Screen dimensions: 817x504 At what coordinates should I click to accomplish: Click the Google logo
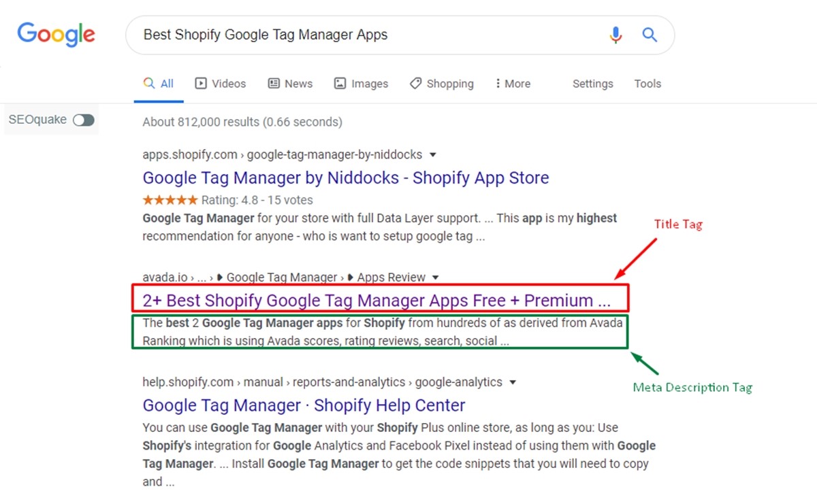(57, 34)
